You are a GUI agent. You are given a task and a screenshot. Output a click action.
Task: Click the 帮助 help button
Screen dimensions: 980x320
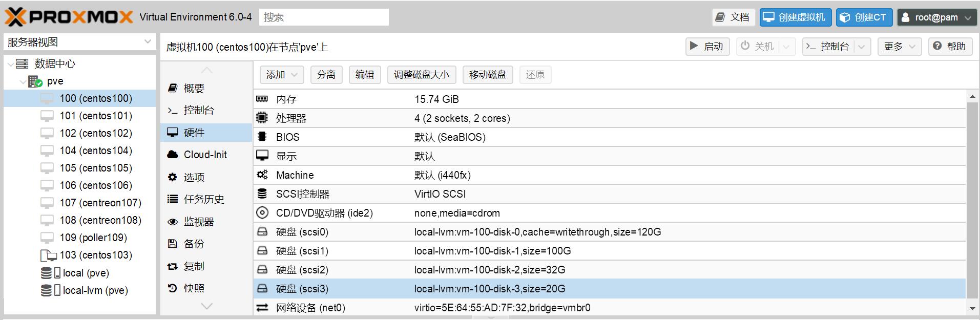pyautogui.click(x=950, y=47)
